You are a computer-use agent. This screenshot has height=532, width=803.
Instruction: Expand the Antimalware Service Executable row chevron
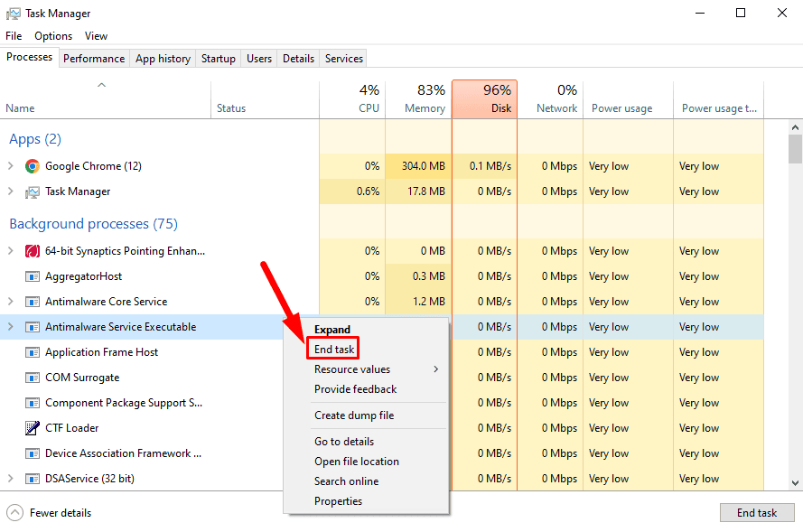(10, 327)
